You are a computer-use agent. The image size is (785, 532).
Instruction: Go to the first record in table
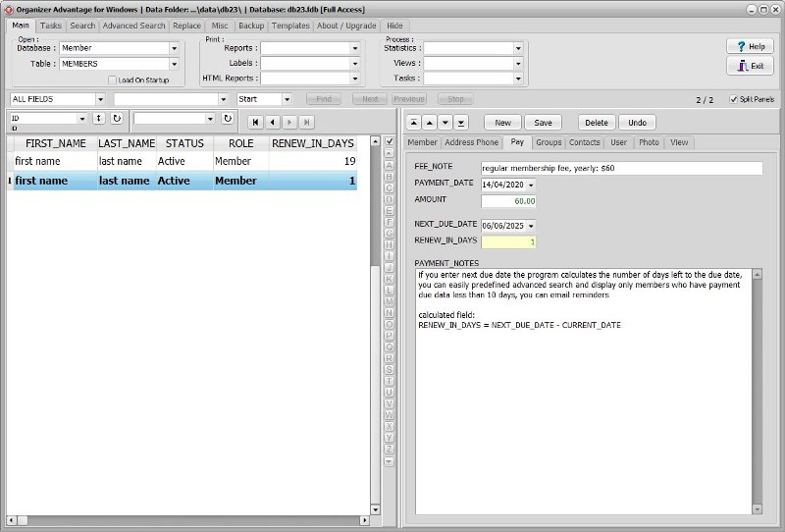255,122
